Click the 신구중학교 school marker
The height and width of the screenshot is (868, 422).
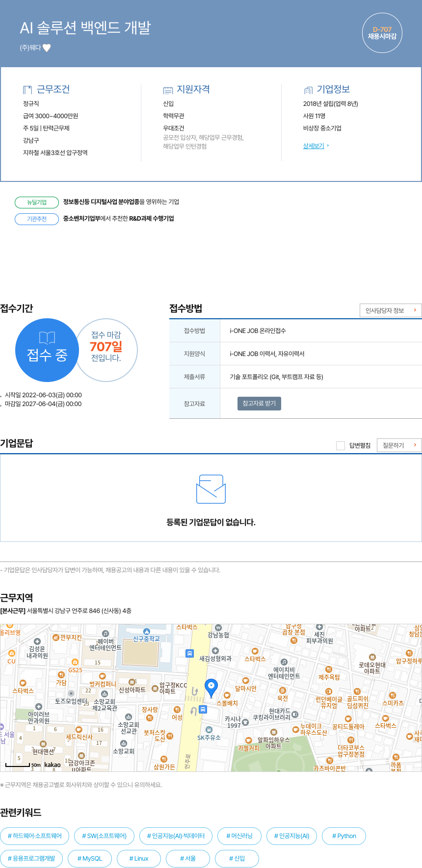(x=146, y=632)
